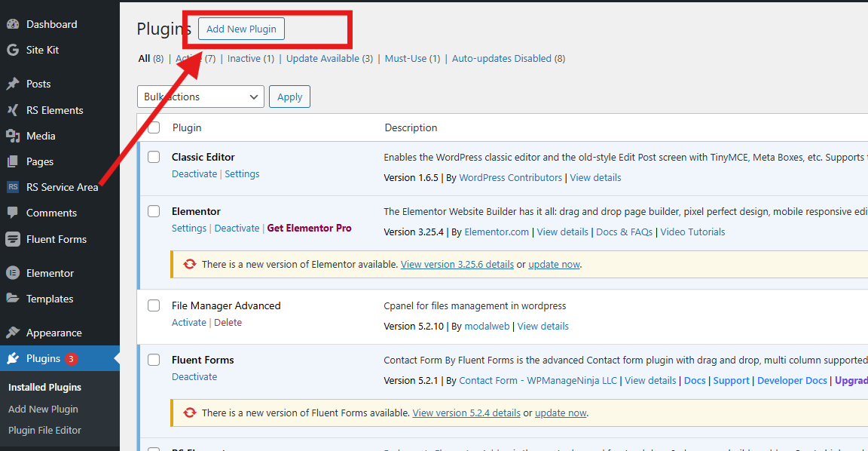
Task: Open the Templates menu item
Action: [50, 299]
